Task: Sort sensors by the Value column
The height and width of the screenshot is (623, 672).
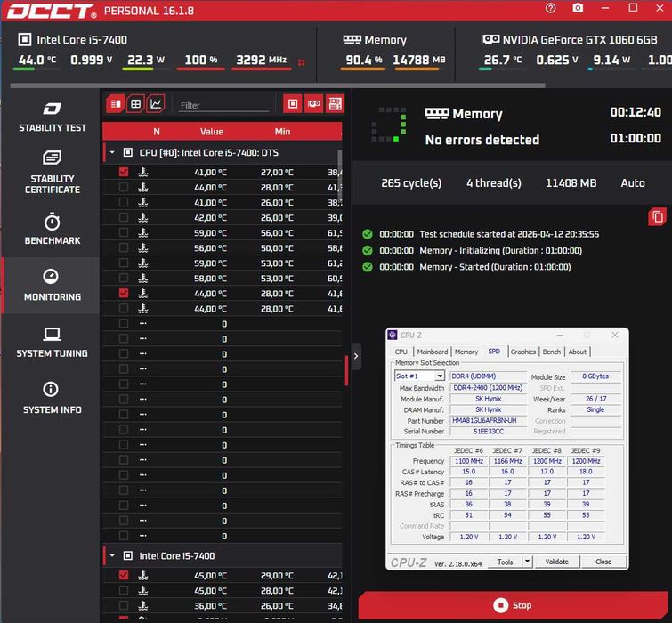Action: [212, 132]
